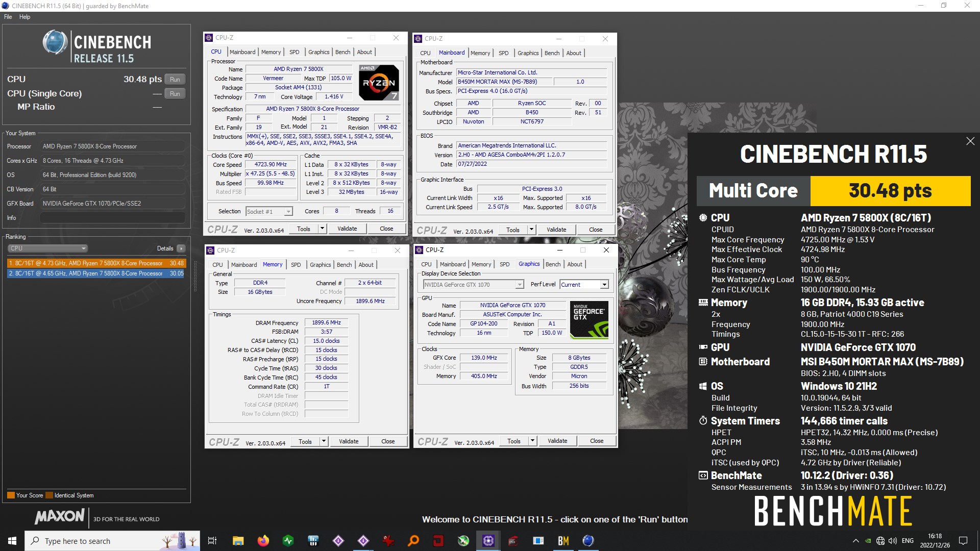Click the Info field in Your System
980x551 pixels.
click(112, 218)
